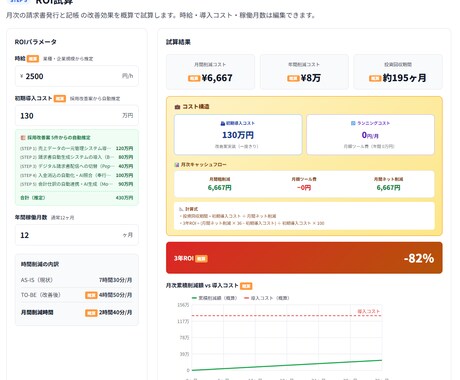Viewport: 460px width, 380px height.
Task: Click the -82% three-year ROI value
Action: tap(419, 258)
